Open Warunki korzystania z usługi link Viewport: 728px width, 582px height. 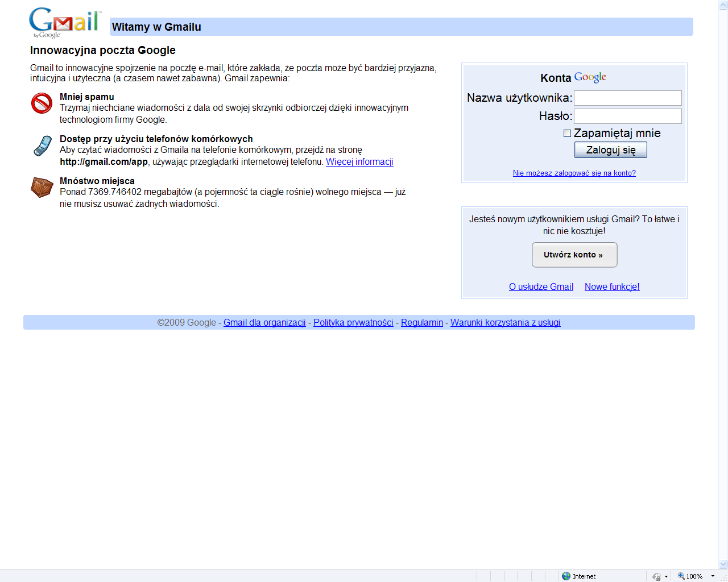506,323
